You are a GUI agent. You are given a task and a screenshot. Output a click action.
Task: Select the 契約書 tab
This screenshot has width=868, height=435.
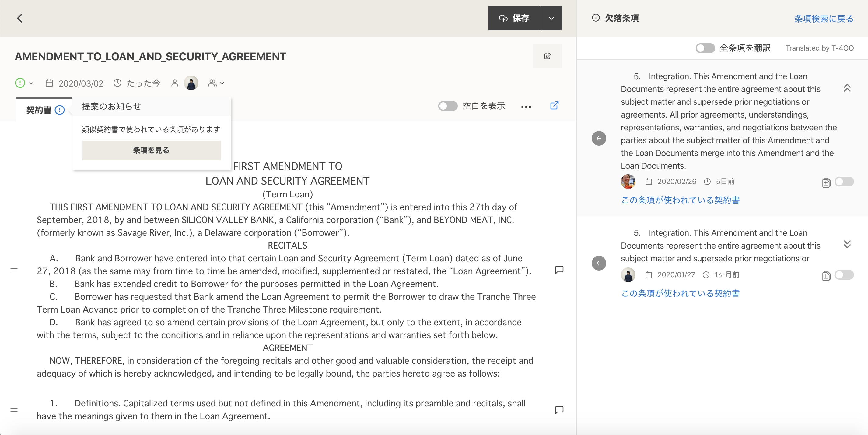[x=39, y=110]
